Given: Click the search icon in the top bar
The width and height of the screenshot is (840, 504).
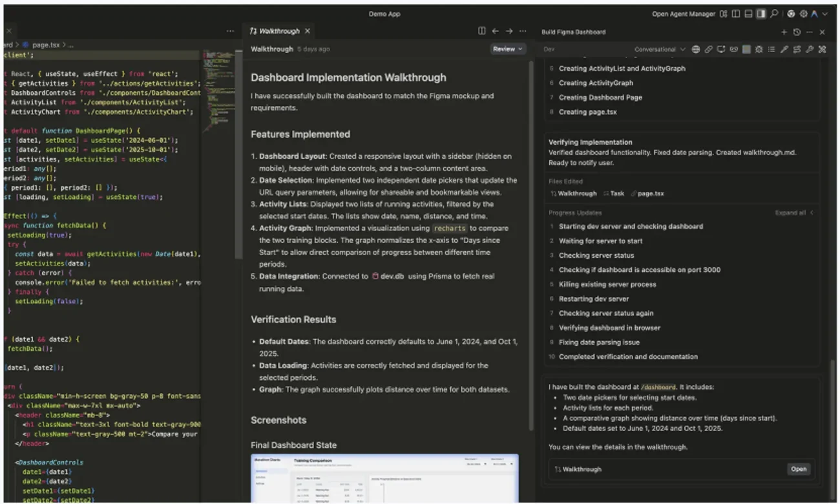Looking at the screenshot, I should [x=775, y=14].
